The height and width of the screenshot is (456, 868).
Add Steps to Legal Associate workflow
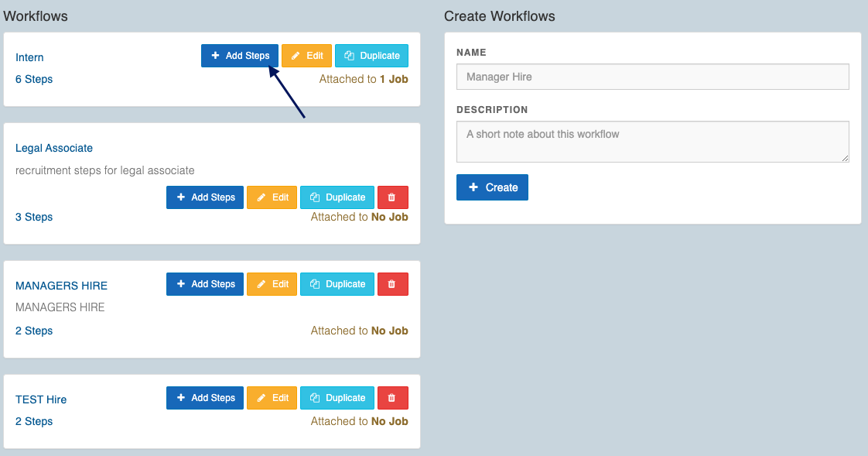205,197
